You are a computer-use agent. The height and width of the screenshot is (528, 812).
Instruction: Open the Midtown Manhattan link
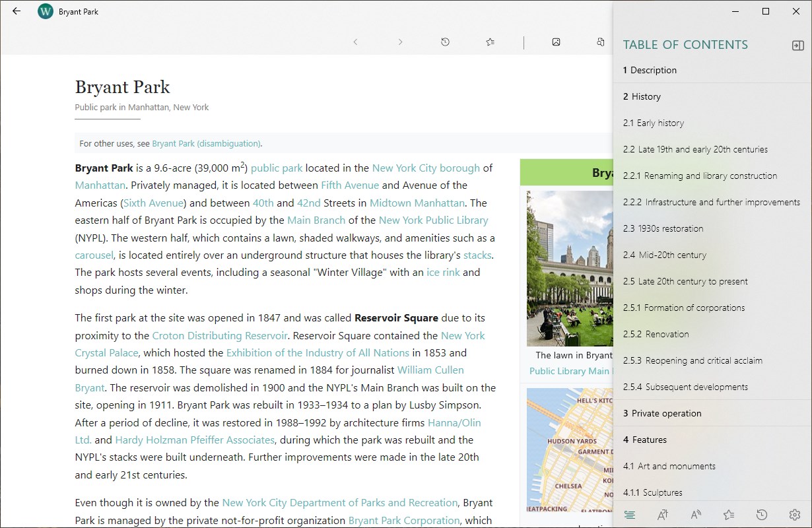pos(417,203)
